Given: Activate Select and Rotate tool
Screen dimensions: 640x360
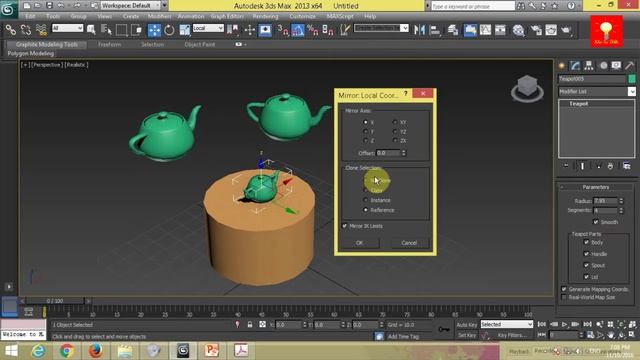Looking at the screenshot, I should click(x=169, y=30).
